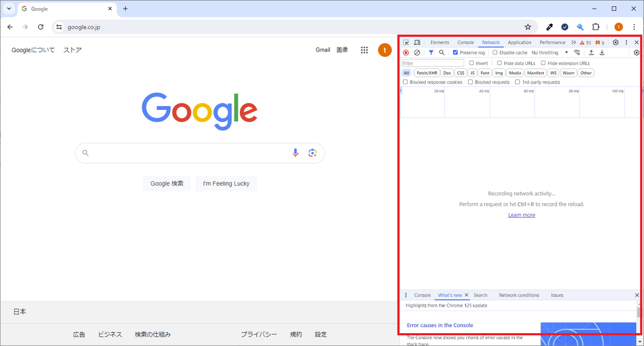Go back to previous page
644x346 pixels.
coord(10,27)
